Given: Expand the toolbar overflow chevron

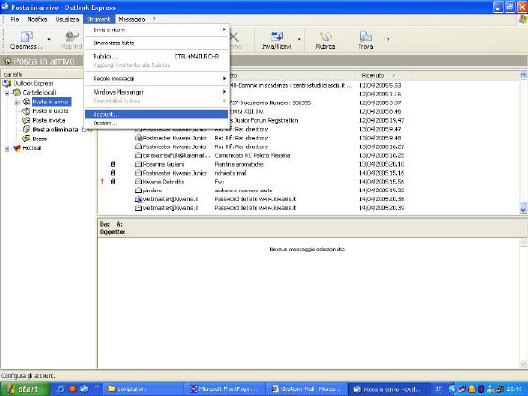Looking at the screenshot, I should click(x=388, y=39).
